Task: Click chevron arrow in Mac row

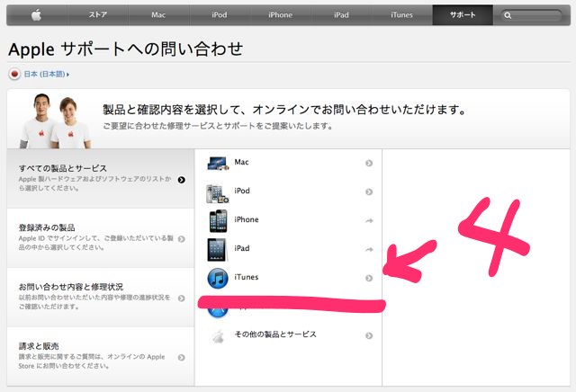Action: 369,163
